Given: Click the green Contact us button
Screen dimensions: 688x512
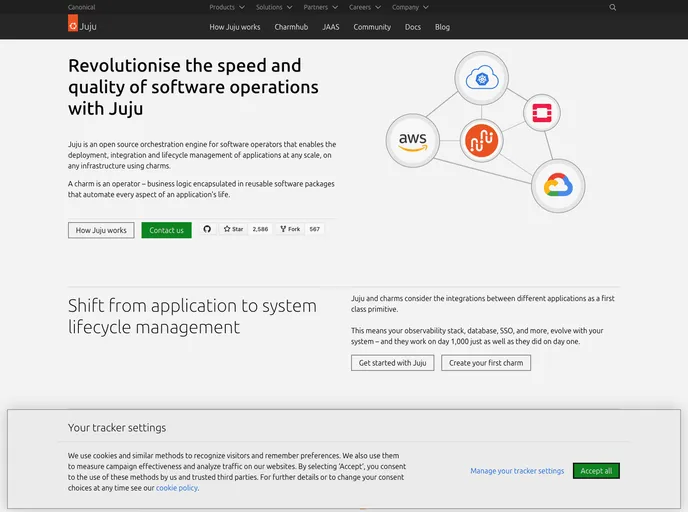Looking at the screenshot, I should 166,230.
